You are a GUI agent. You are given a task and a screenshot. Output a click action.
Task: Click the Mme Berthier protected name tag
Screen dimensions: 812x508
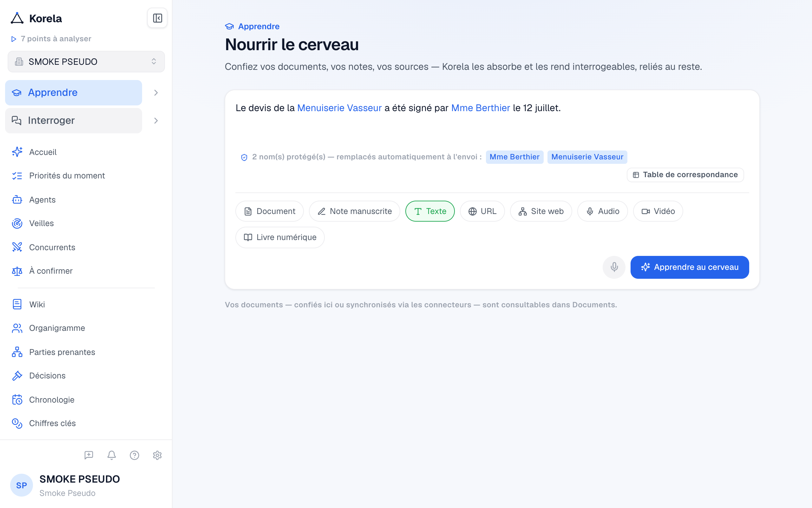coord(515,157)
